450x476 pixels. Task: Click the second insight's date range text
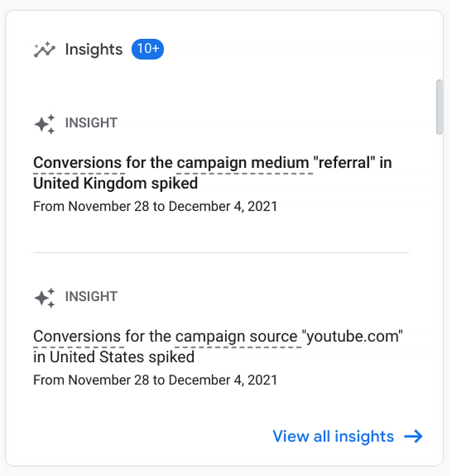tap(155, 380)
